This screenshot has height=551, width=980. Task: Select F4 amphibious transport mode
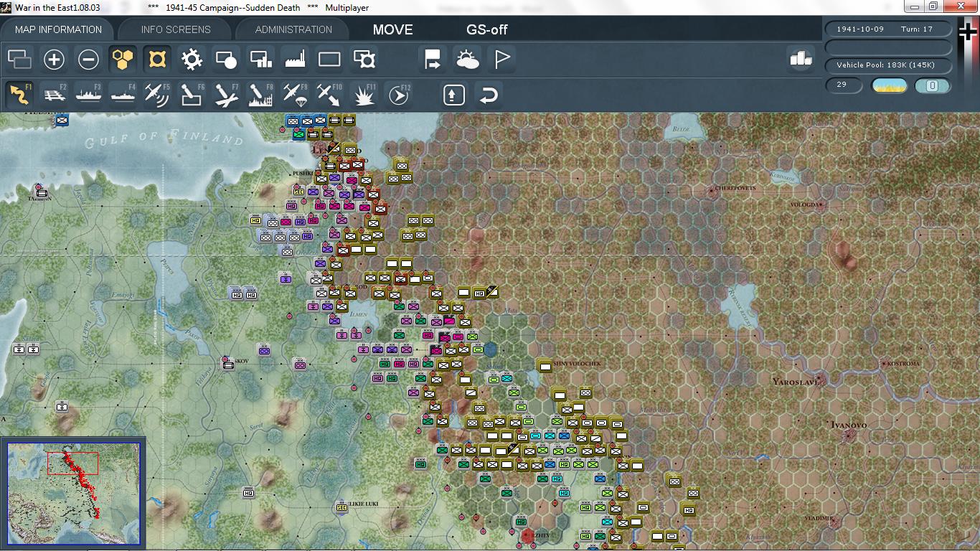[123, 95]
